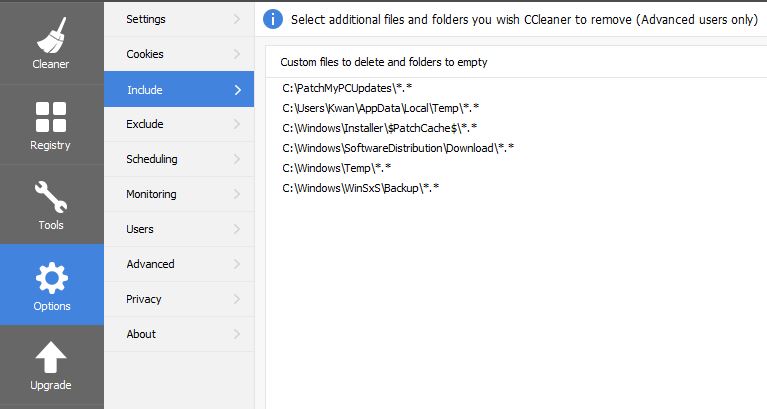Open the Cookies options page
The height and width of the screenshot is (409, 767).
145,54
